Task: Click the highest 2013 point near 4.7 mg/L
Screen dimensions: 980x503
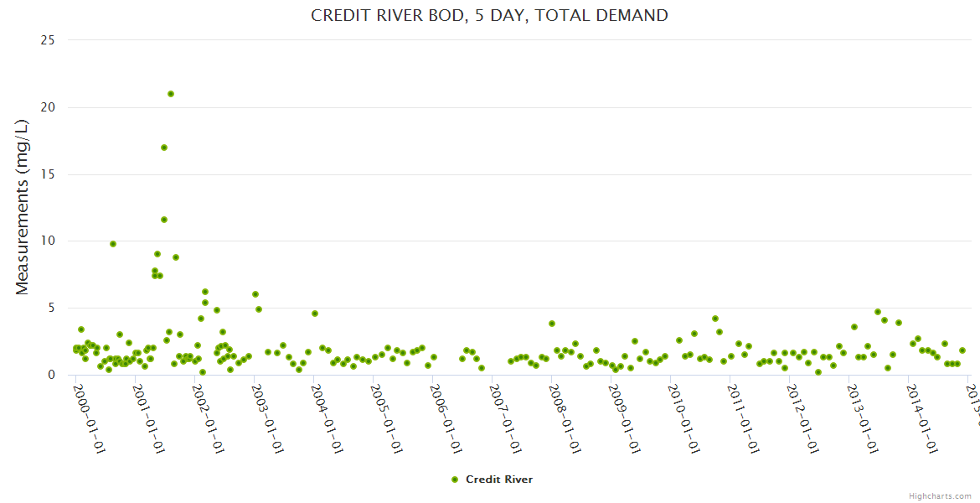Action: coord(878,312)
